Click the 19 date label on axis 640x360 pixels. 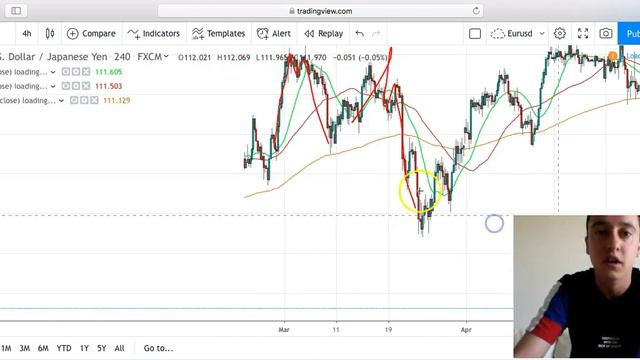(388, 330)
